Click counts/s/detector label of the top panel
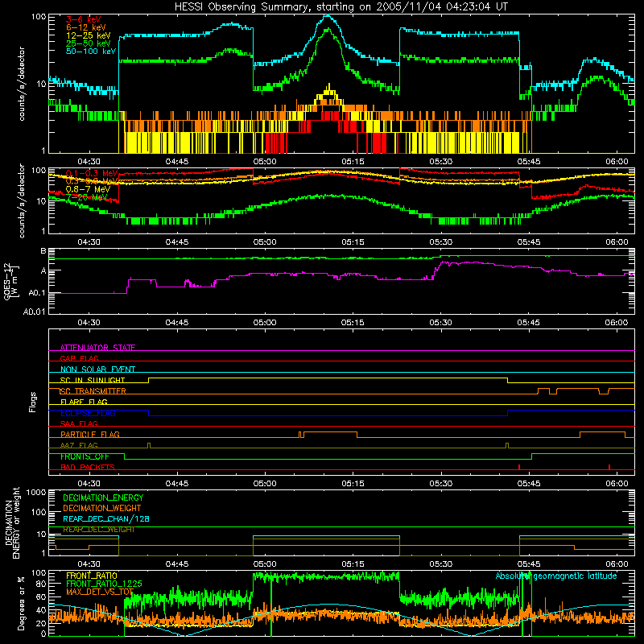 coord(22,84)
